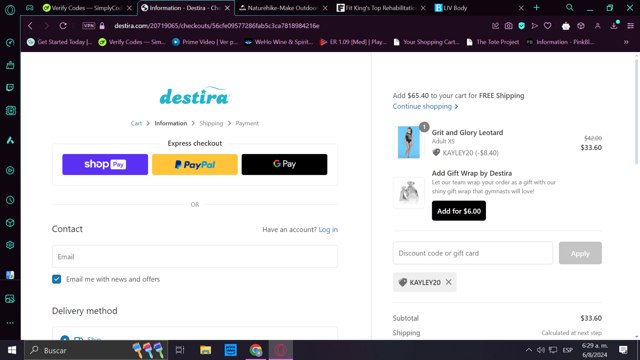Close the Naturehike tab
Screen dimensions: 640x360
pos(325,8)
